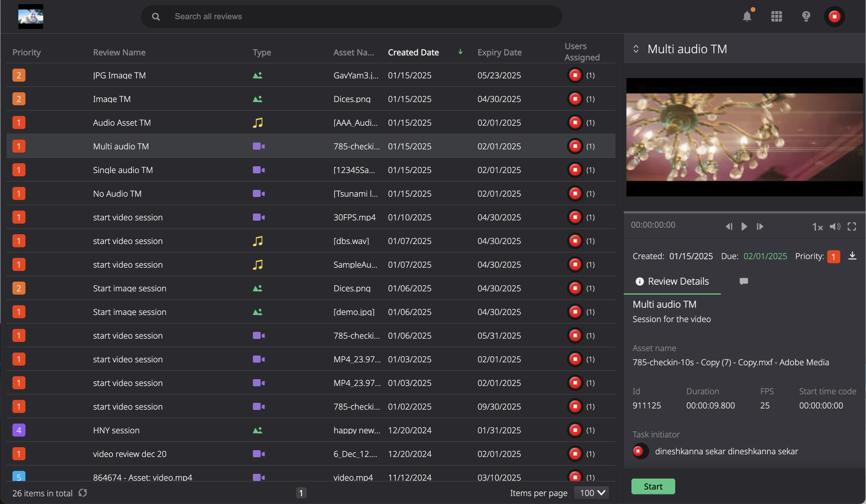The width and height of the screenshot is (866, 504).
Task: Click the priority 4 badge for HNY session
Action: pos(19,430)
